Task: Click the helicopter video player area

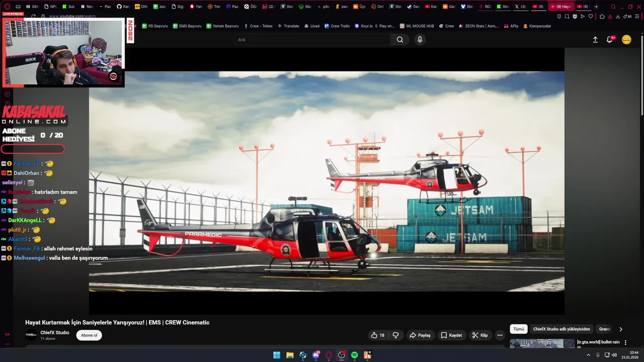Action: pos(327,181)
